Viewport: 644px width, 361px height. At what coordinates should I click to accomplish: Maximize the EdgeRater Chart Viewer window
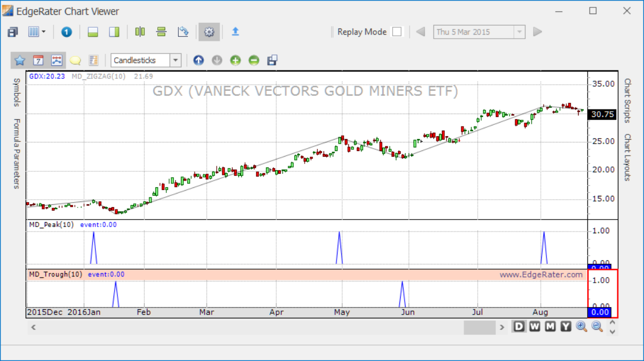click(x=593, y=11)
